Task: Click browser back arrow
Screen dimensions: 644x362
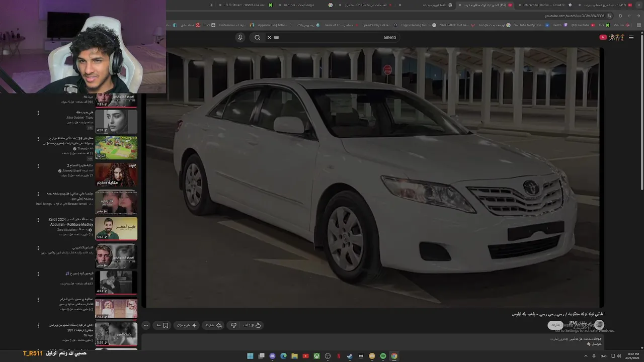Action: pos(637,16)
